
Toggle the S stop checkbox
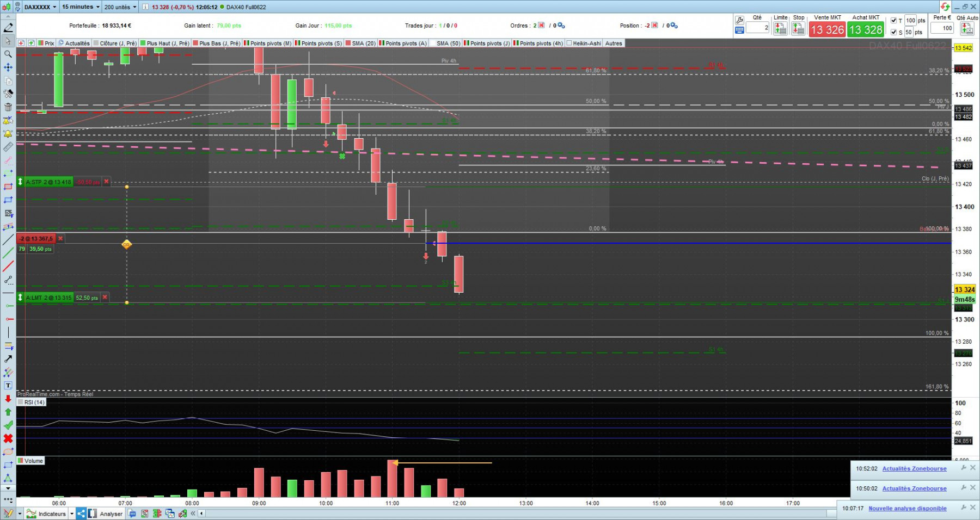coord(893,32)
